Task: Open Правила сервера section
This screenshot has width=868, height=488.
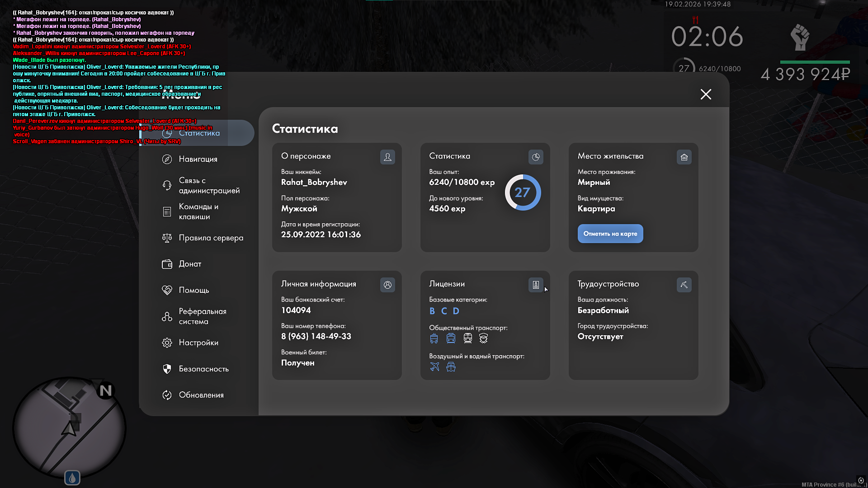Action: (210, 238)
